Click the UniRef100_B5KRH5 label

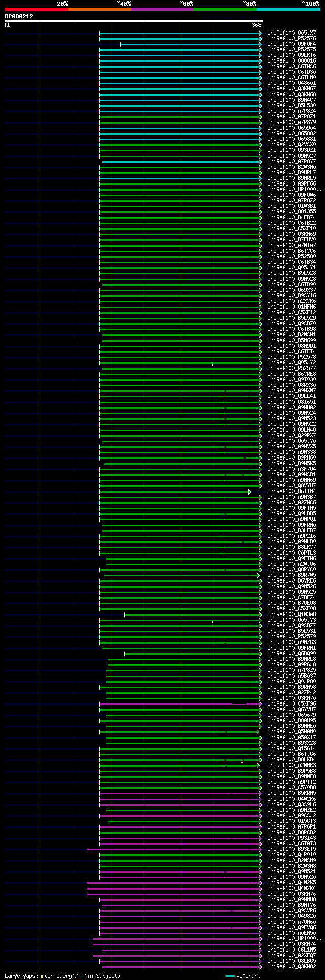pyautogui.click(x=291, y=793)
